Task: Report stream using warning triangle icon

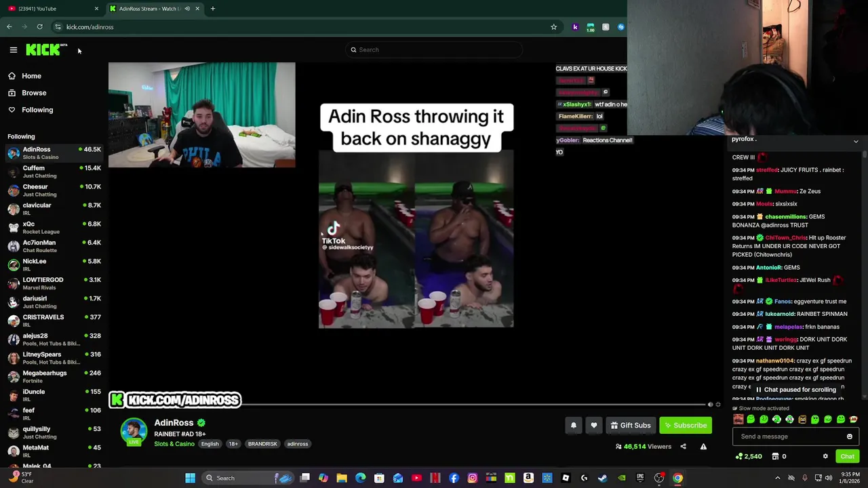Action: pyautogui.click(x=703, y=447)
